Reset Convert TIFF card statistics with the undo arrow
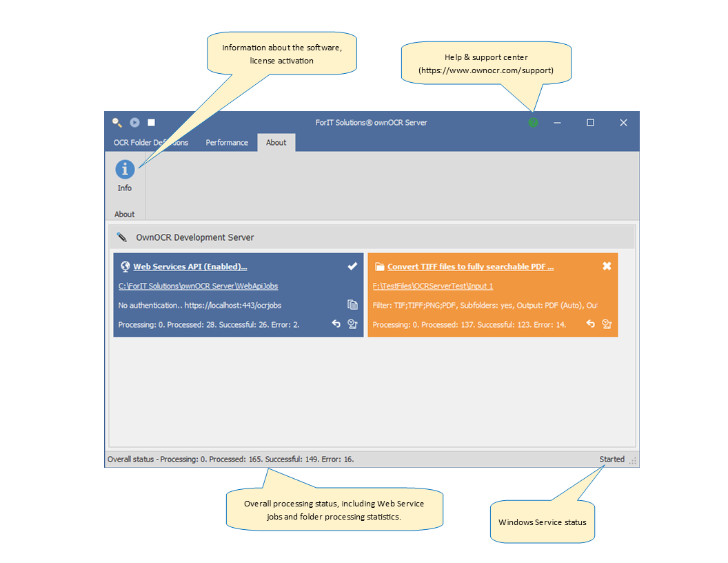728x563 pixels. coord(591,324)
